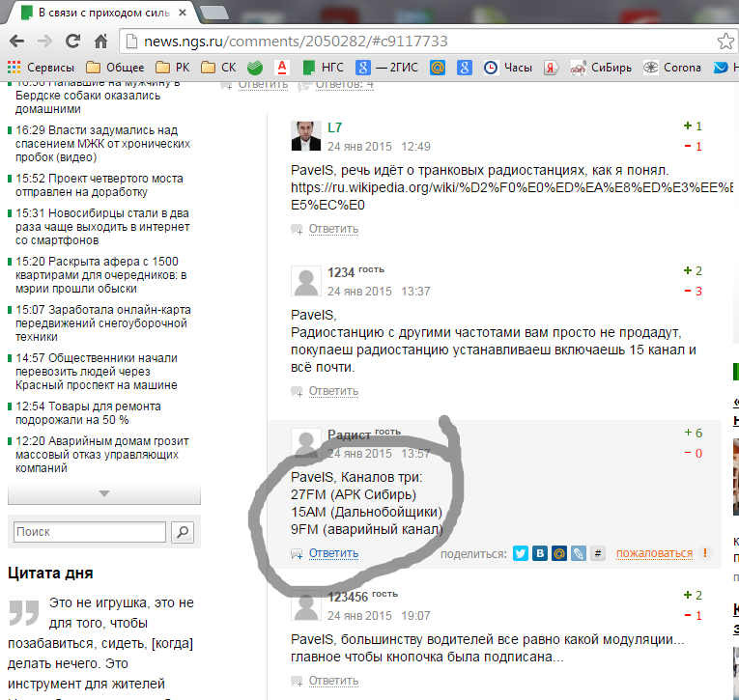Reply to Радист comment via Ответить
The width and height of the screenshot is (739, 700).
click(333, 553)
